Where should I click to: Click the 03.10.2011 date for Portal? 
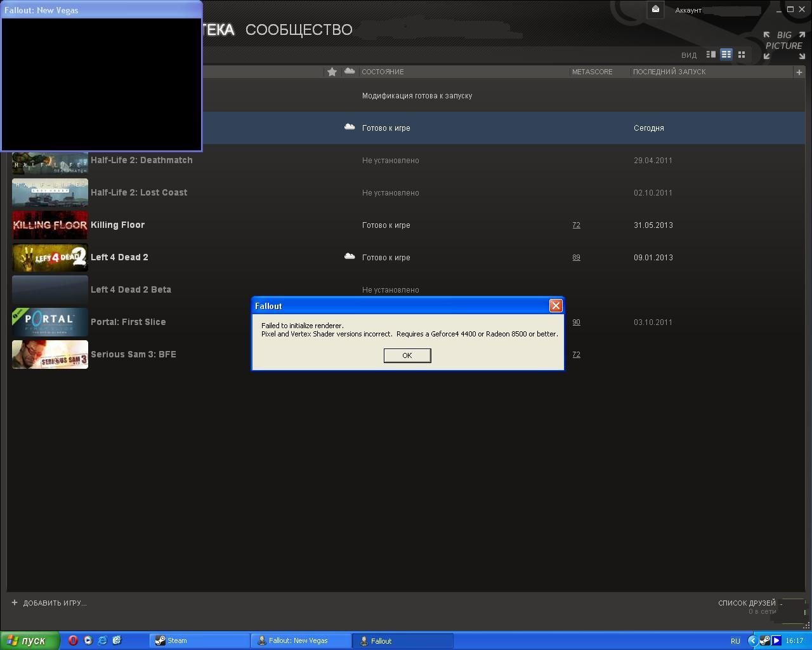click(x=653, y=322)
